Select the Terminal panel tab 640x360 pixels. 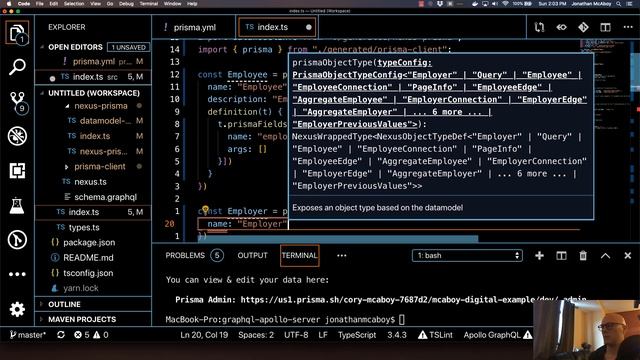(300, 256)
